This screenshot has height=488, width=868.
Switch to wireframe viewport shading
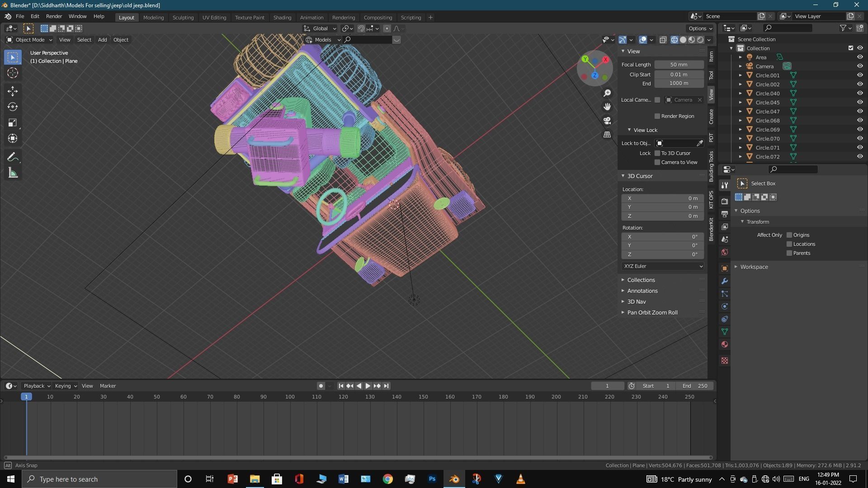[675, 40]
